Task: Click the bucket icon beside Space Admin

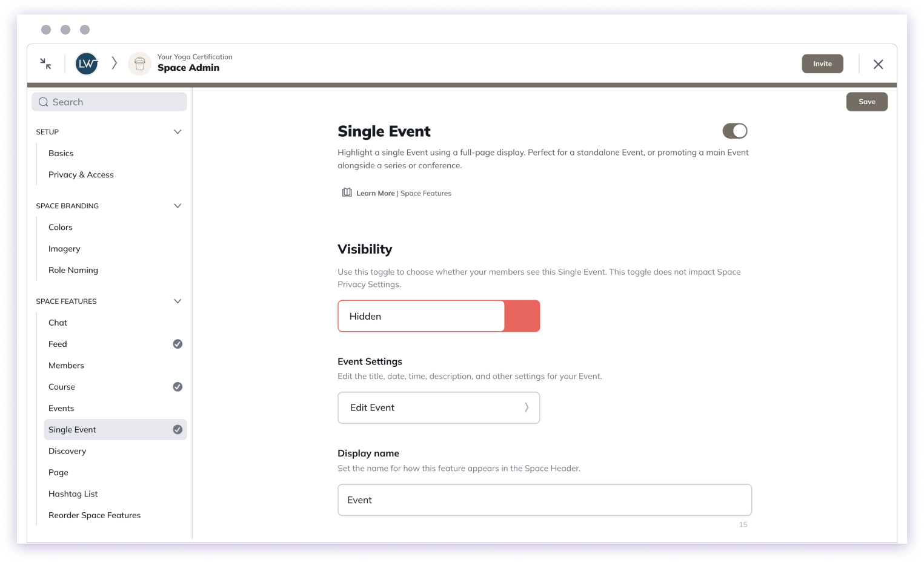Action: [139, 63]
